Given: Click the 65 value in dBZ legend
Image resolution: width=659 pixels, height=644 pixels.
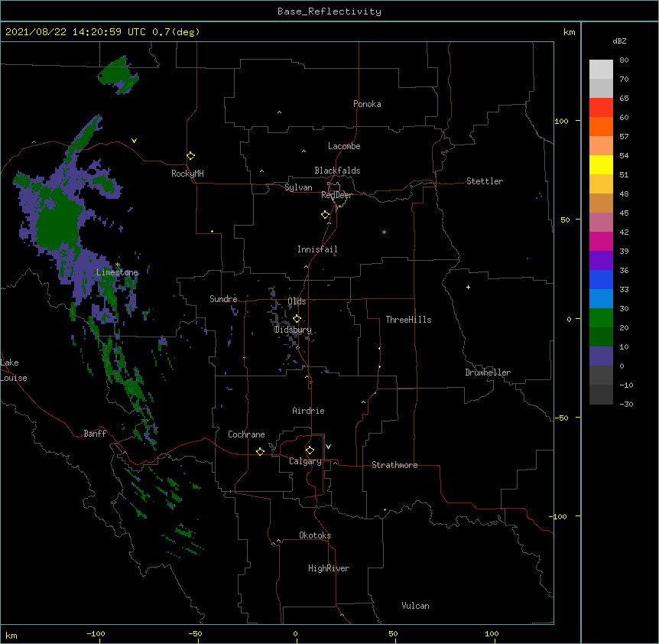Looking at the screenshot, I should 624,99.
